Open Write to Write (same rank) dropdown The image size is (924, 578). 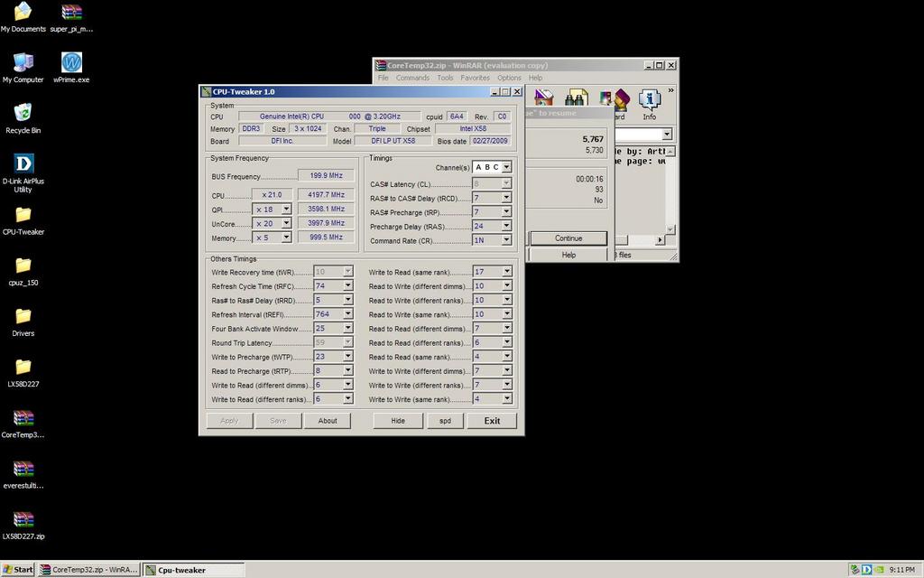[x=507, y=398]
